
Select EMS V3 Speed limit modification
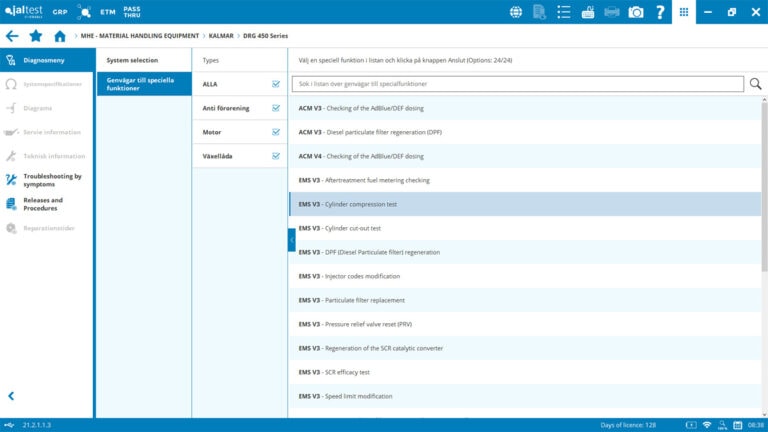click(x=525, y=396)
